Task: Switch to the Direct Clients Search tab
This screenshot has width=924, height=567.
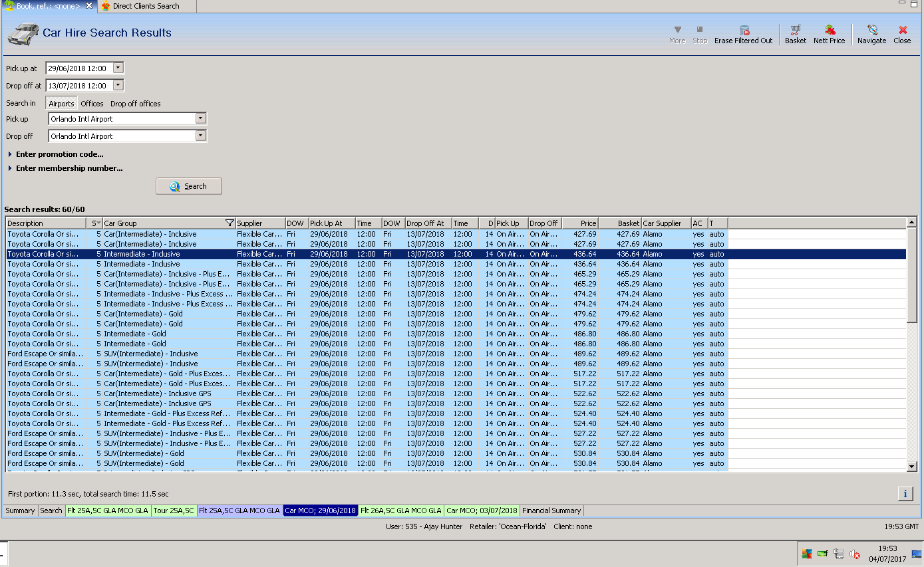Action: tap(146, 6)
